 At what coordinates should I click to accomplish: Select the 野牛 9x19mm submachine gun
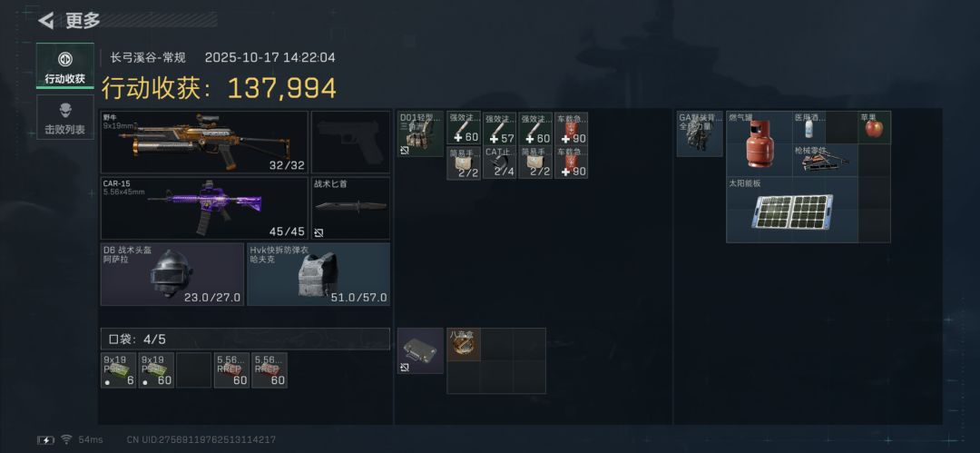pos(204,142)
